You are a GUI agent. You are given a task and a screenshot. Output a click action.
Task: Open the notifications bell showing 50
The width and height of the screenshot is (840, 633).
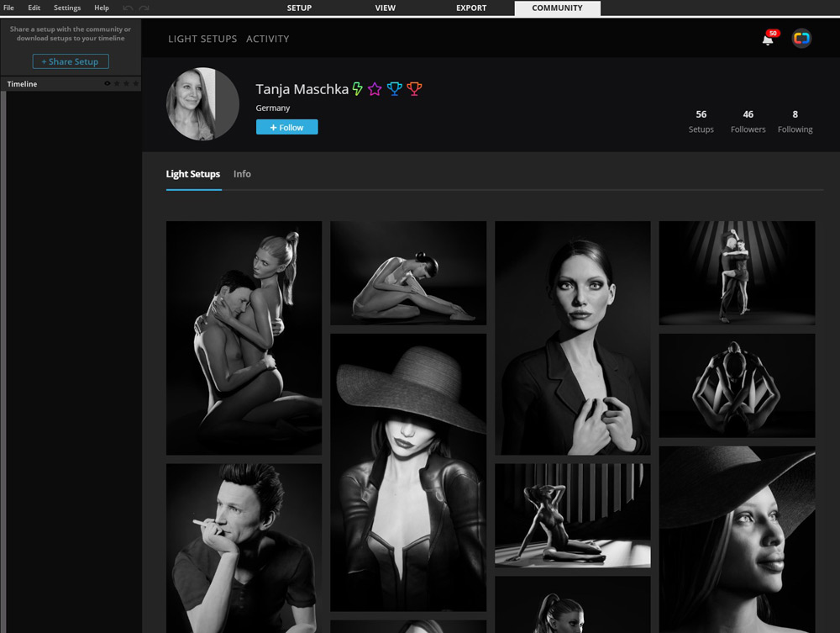click(769, 40)
